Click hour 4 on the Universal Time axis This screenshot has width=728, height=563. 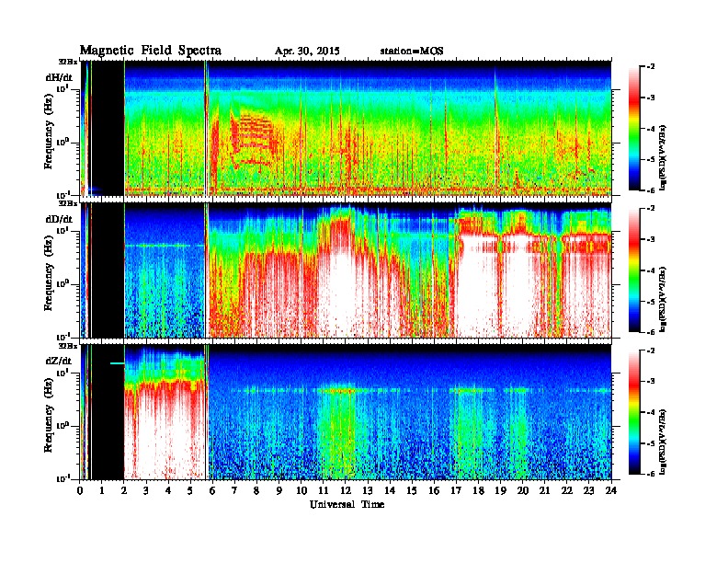pos(168,491)
